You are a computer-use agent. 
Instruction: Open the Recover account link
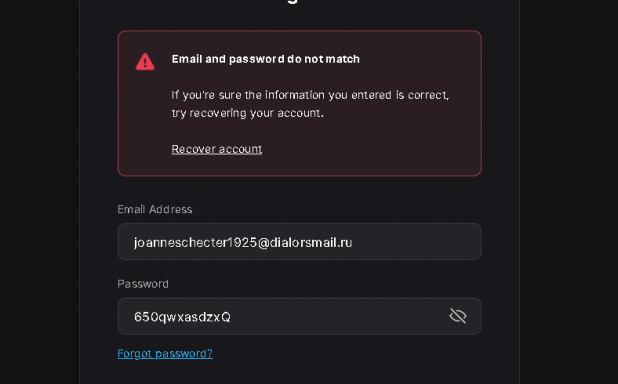[x=216, y=149]
